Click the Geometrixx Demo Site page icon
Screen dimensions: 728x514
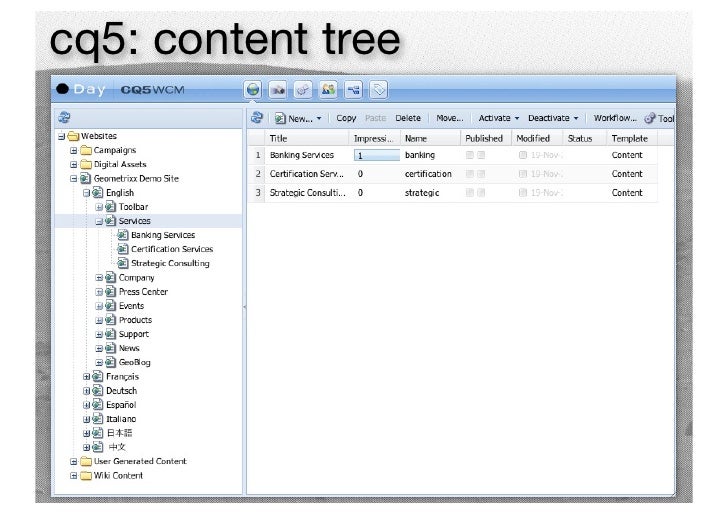tap(85, 178)
